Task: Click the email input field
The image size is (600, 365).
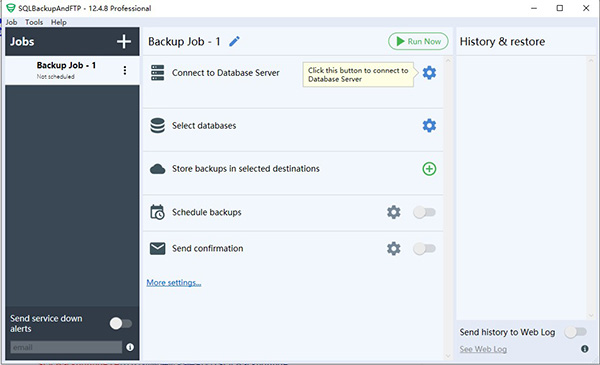Action: tap(66, 347)
